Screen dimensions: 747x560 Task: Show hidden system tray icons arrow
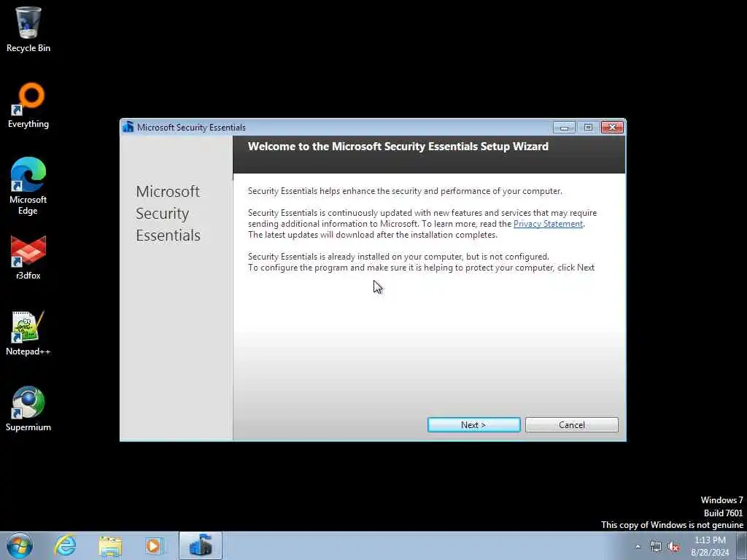pos(638,547)
